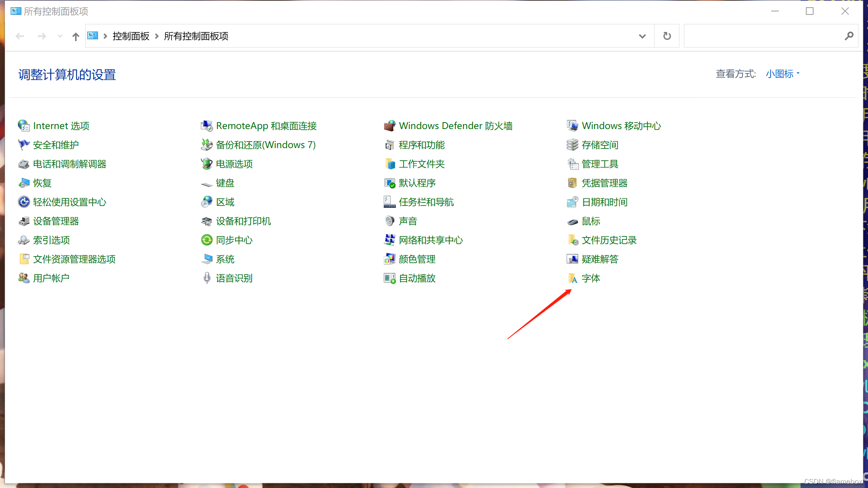868x488 pixels.
Task: Click the 区域 globe-clock icon
Action: tap(207, 202)
